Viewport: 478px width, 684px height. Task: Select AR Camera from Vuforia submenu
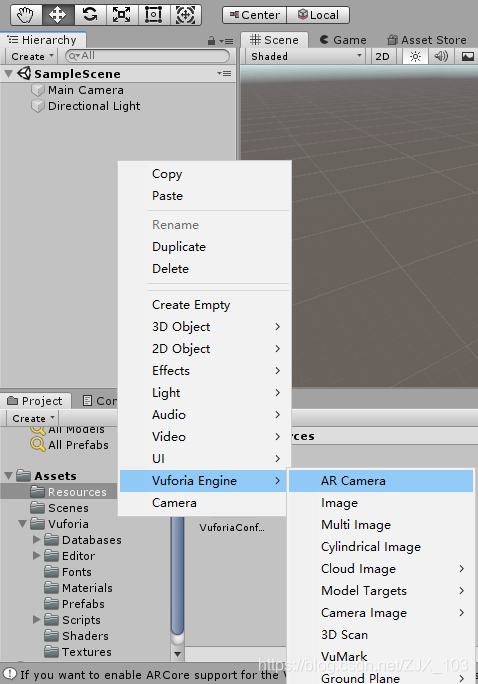pos(381,481)
